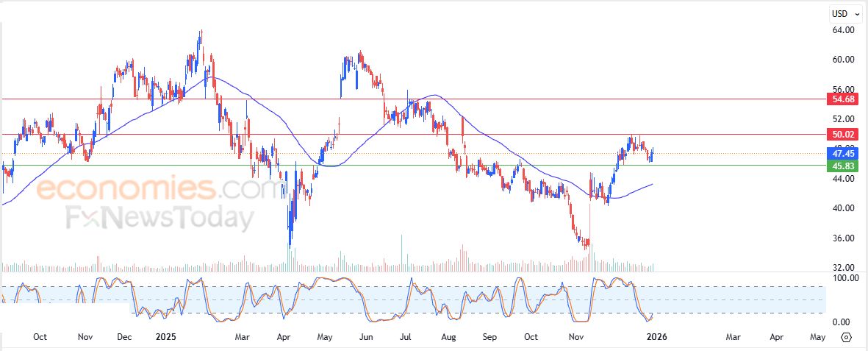Click the Aug label on time axis
The image size is (868, 351).
click(x=449, y=337)
